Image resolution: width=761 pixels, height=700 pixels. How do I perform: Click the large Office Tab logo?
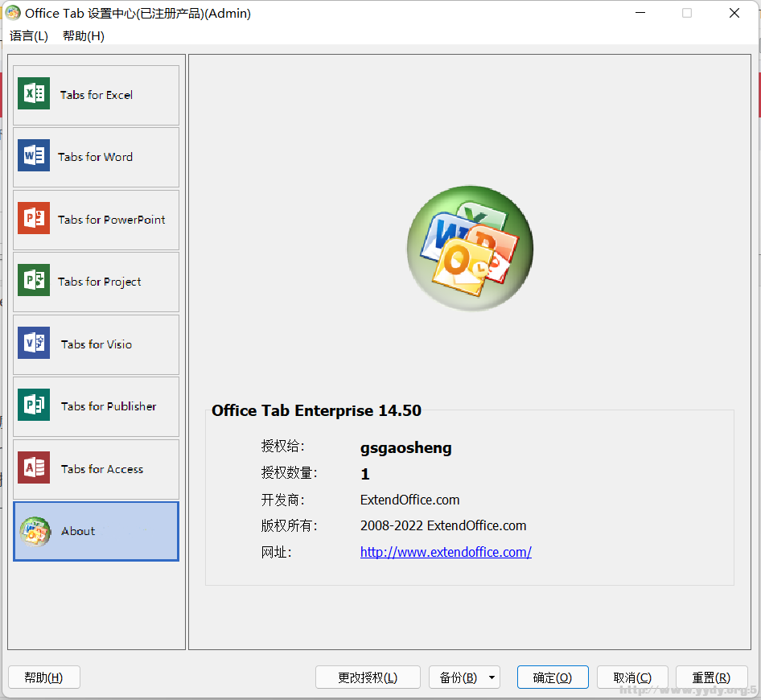click(470, 248)
